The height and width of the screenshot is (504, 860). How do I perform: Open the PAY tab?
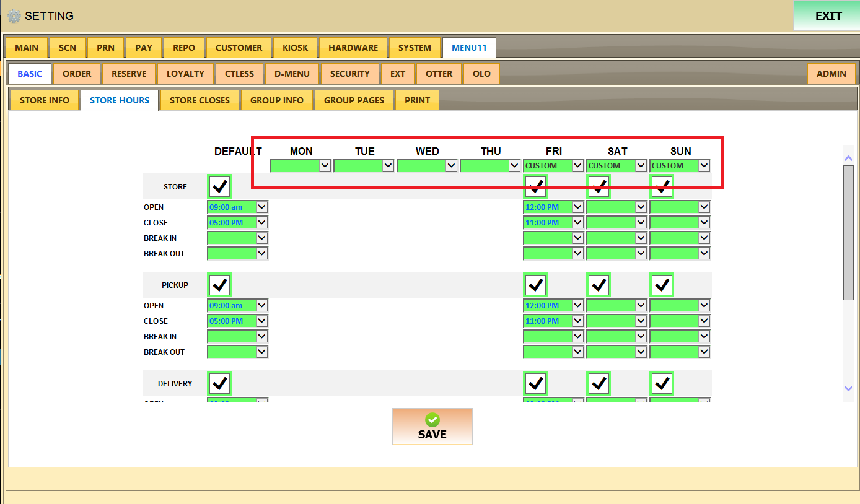click(144, 48)
